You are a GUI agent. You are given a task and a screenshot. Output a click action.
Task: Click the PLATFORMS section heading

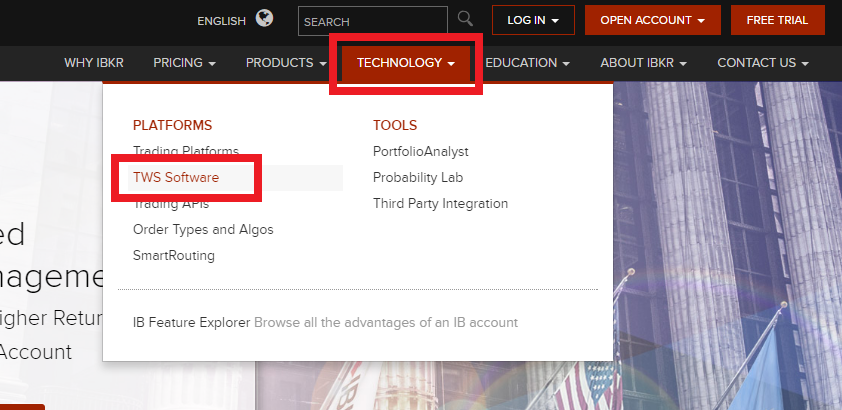tap(172, 126)
